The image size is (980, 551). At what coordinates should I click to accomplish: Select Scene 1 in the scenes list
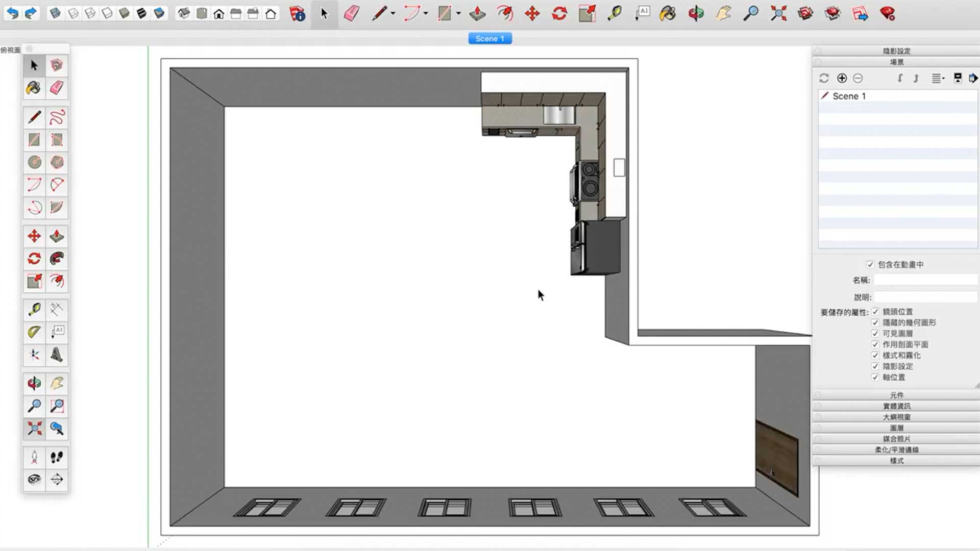coord(849,96)
